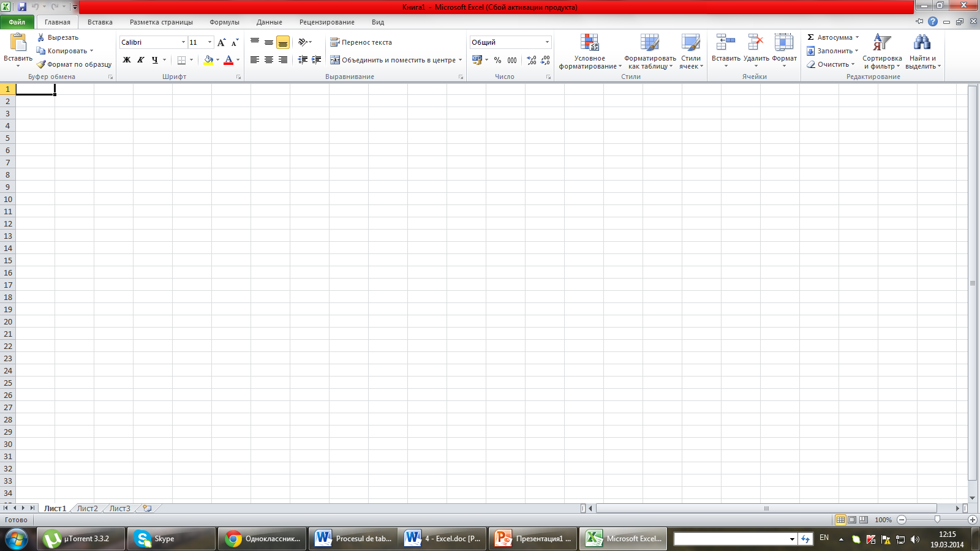
Task: Switch to the Данные tab
Action: click(x=269, y=22)
